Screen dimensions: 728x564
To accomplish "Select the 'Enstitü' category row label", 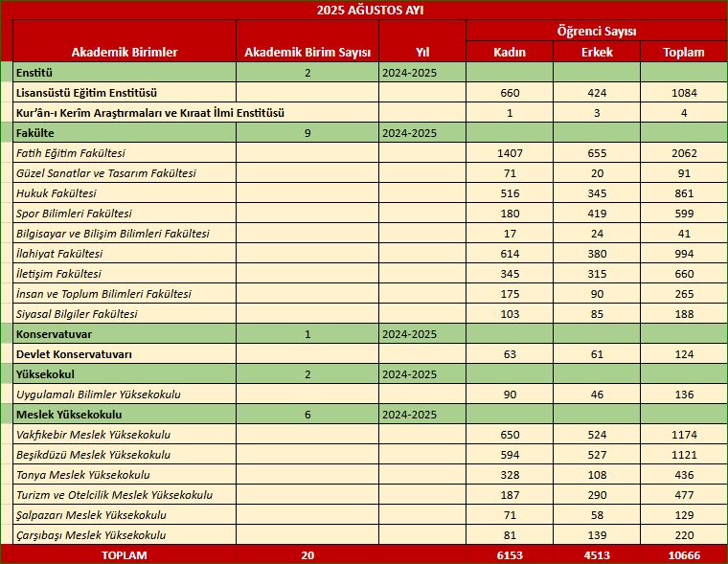I will (34, 73).
